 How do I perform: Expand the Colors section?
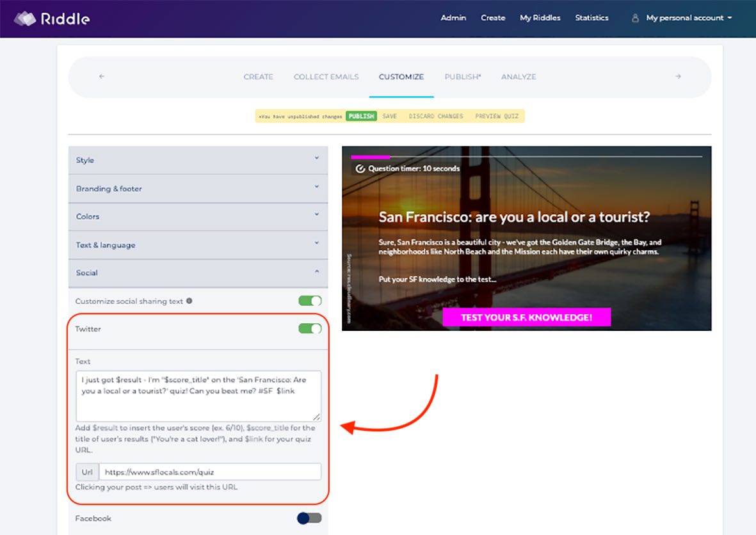(x=198, y=216)
